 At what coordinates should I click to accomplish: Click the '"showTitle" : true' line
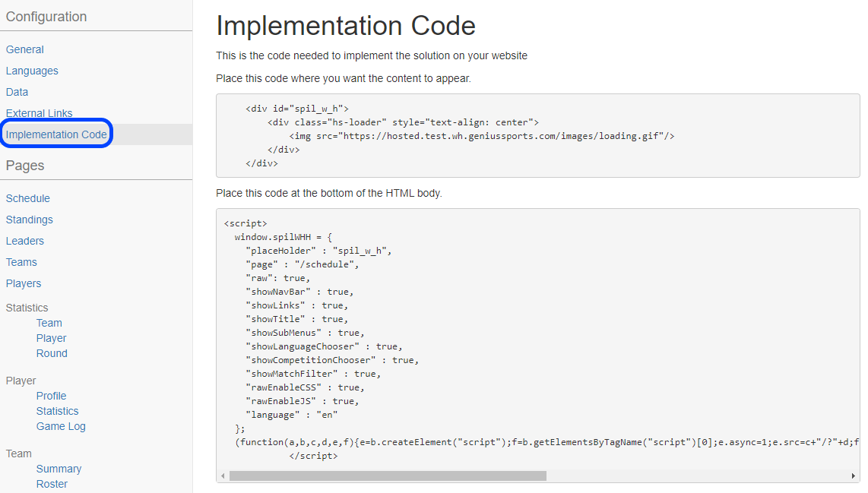click(x=296, y=319)
